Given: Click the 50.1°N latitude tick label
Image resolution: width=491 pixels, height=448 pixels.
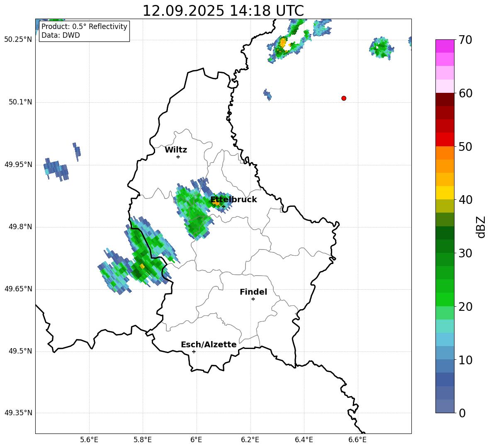Looking at the screenshot, I should (x=20, y=102).
